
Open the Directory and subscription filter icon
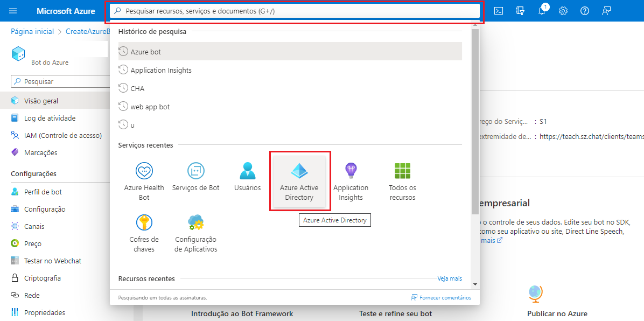coord(520,11)
